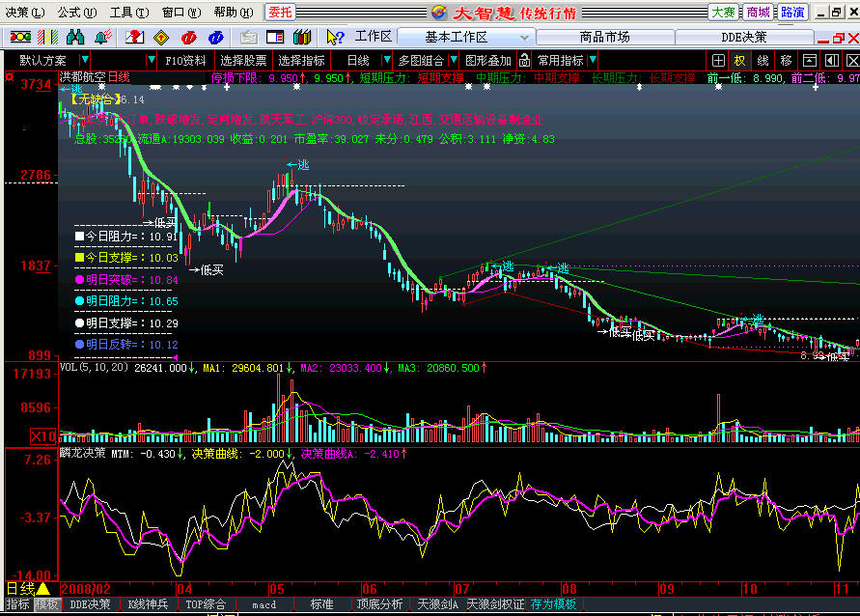Click the 移 move tool
The height and width of the screenshot is (616, 860).
point(786,60)
